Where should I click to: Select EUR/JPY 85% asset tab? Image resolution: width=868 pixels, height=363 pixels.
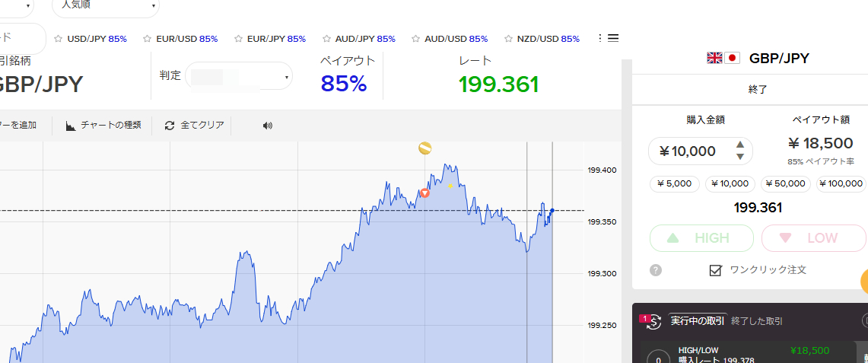[x=276, y=39]
